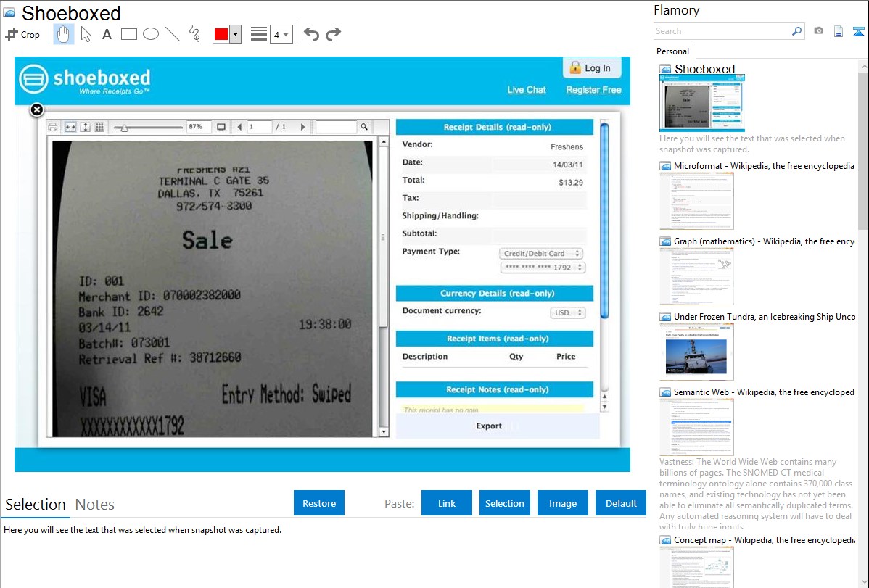
Task: Open Under Frozen Tundra snapshot thumbnail
Action: pyautogui.click(x=696, y=352)
